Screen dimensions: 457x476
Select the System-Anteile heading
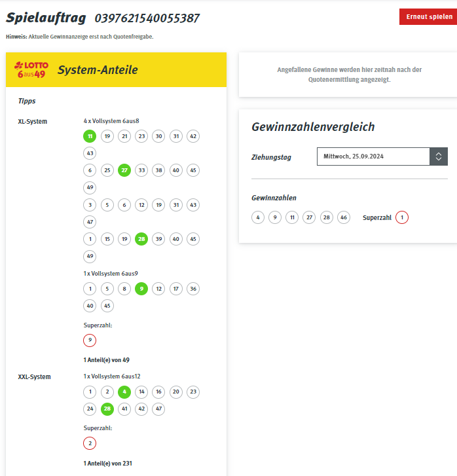(98, 70)
